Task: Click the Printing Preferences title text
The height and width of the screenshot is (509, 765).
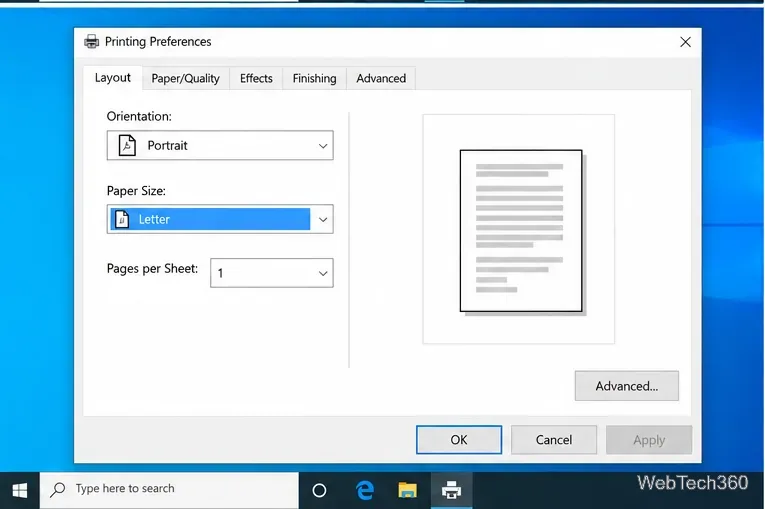Action: pos(158,42)
